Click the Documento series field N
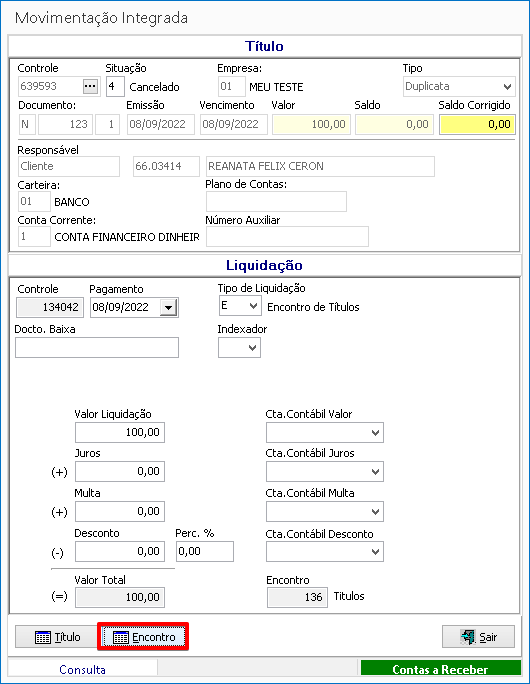530x684 pixels. 27,124
